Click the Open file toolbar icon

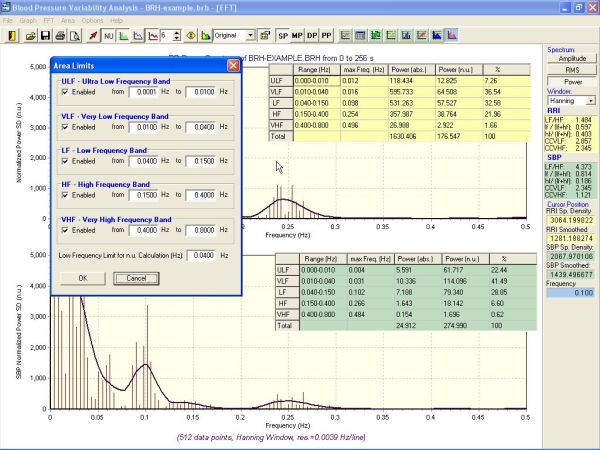tap(30, 35)
